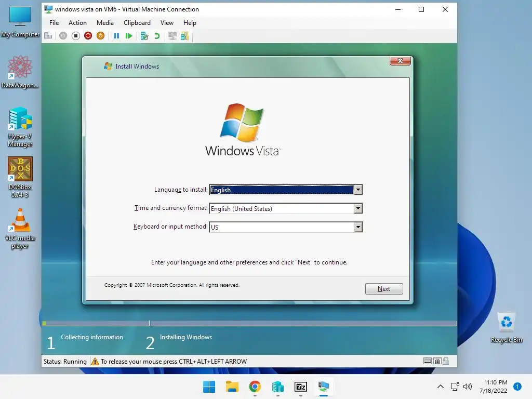Click the volume speaker tray icon

pyautogui.click(x=468, y=387)
